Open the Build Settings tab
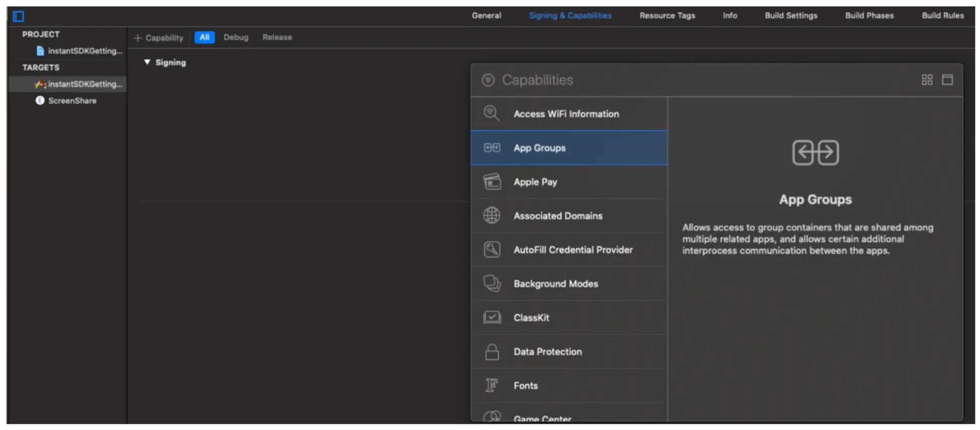980x430 pixels. click(x=791, y=15)
